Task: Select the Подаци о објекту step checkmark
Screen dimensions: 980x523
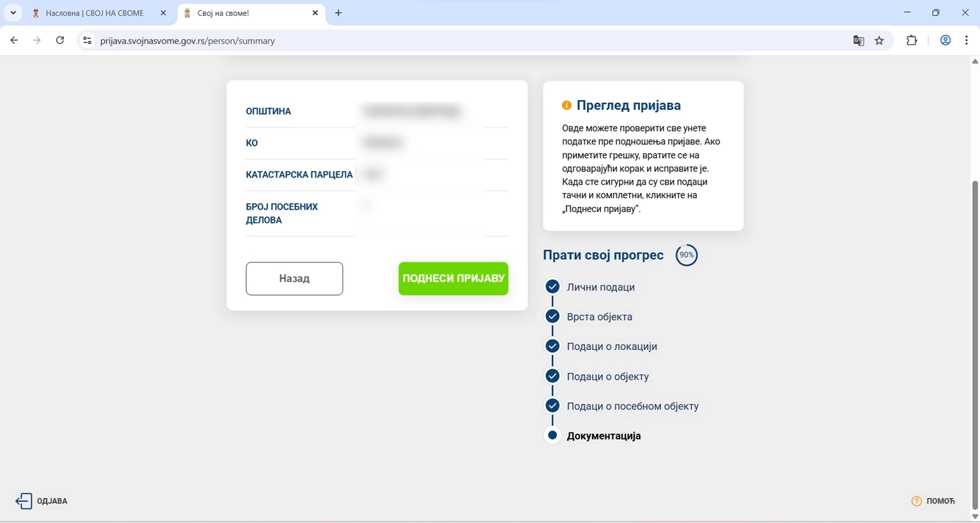Action: [553, 376]
